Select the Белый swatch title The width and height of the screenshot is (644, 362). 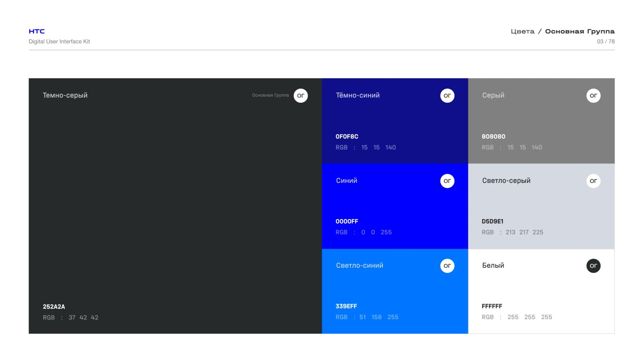[x=493, y=265]
